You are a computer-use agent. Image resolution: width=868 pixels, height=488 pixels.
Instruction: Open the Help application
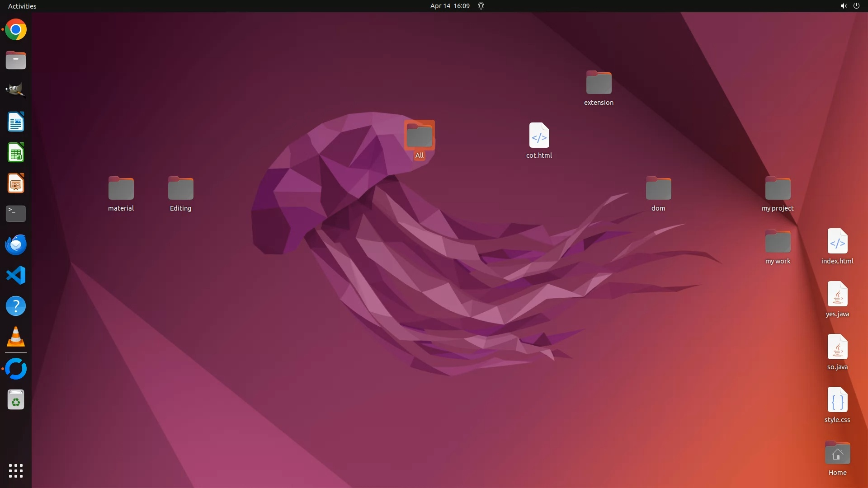click(x=16, y=306)
